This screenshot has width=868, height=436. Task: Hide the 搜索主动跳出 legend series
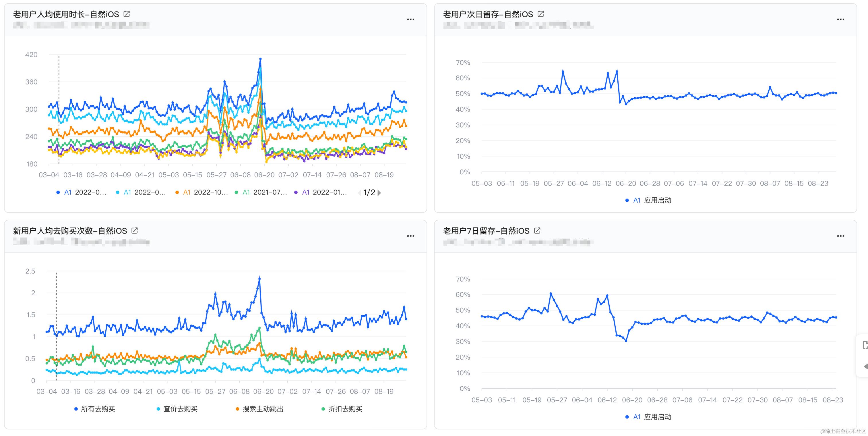(259, 409)
